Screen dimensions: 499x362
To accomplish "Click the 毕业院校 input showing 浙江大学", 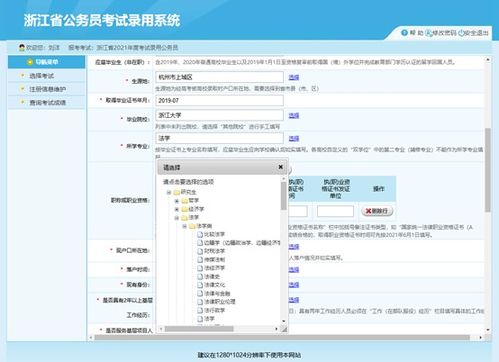I will [219, 115].
